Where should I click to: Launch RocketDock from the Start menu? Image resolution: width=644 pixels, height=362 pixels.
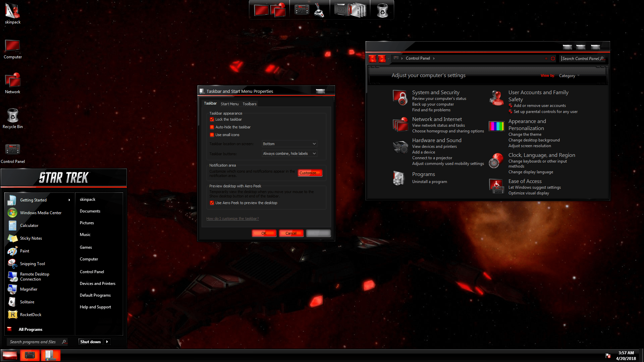point(40,315)
